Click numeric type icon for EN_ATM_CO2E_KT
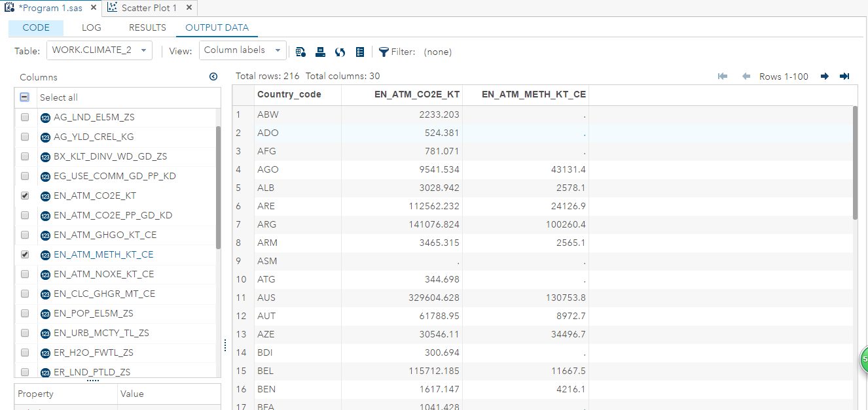 tap(45, 196)
